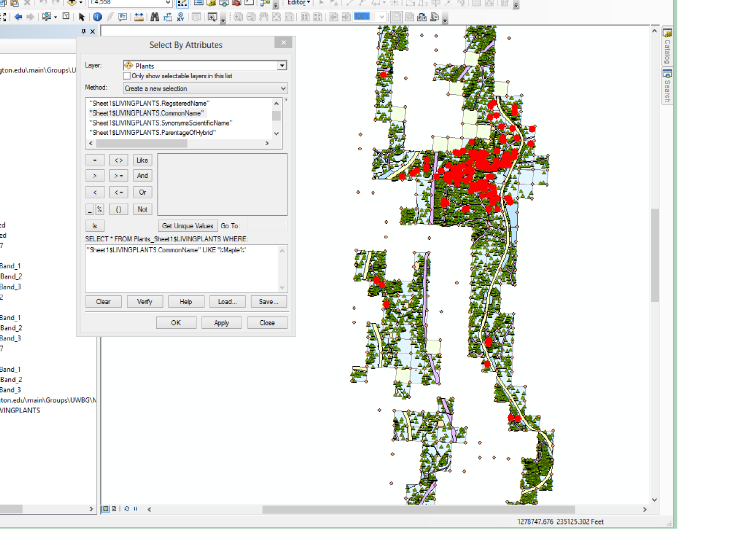Insert the percent wildcard operator
This screenshot has width=756, height=552.
pos(99,209)
